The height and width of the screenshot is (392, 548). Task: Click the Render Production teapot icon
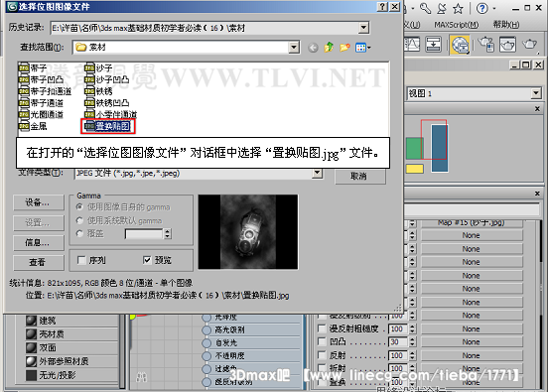(x=529, y=45)
